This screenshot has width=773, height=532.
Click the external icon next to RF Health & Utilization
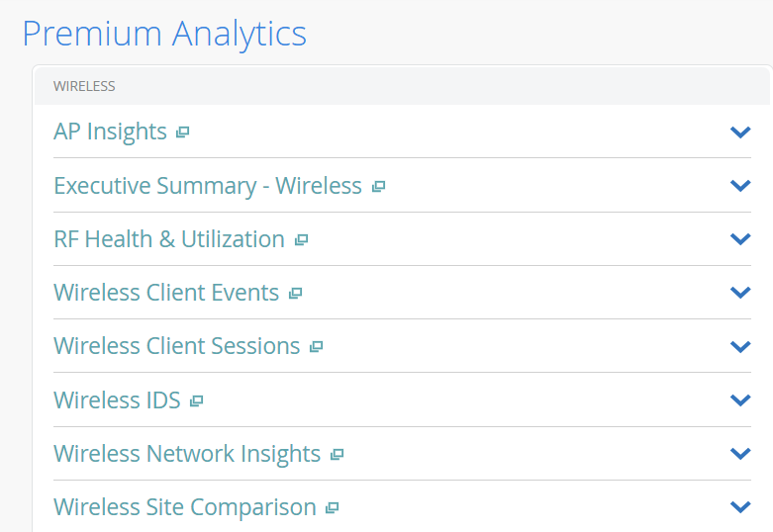[x=301, y=239]
